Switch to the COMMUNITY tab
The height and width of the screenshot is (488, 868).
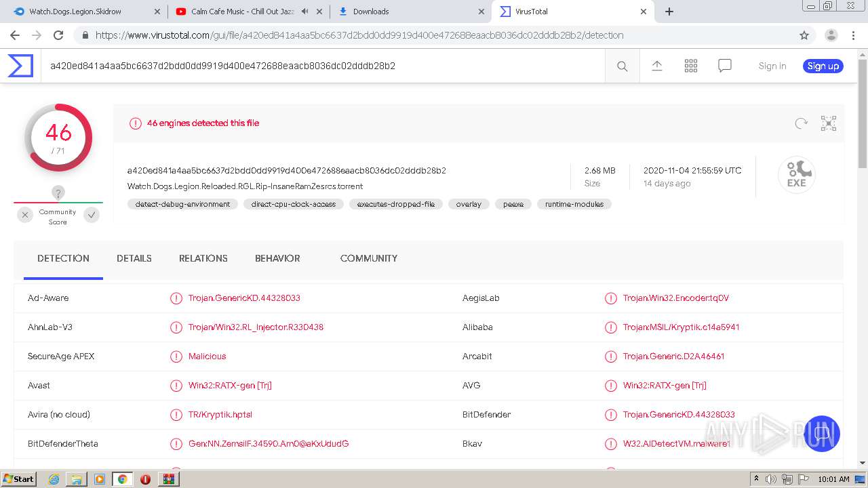click(x=369, y=258)
